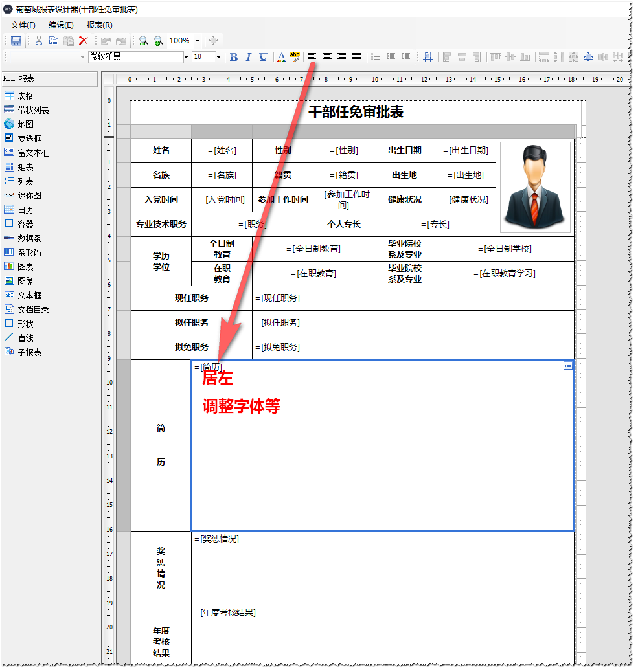Click the align bottoms layout icon
This screenshot has width=638, height=672.
[x=525, y=57]
